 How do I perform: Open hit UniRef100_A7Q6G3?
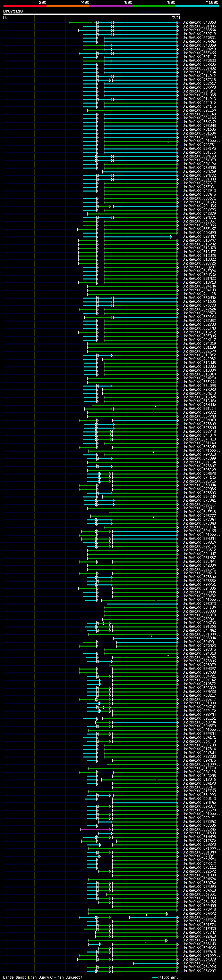tap(199, 60)
